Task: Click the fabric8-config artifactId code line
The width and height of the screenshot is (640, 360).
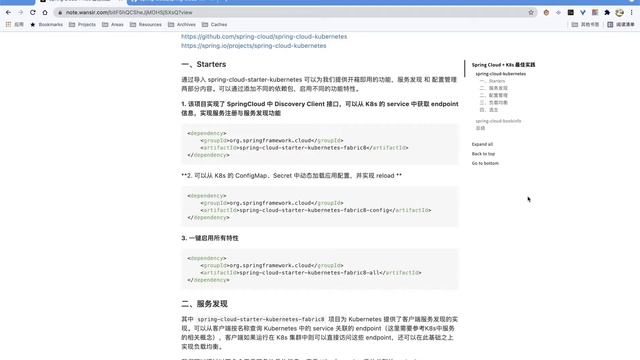Action: click(x=316, y=210)
